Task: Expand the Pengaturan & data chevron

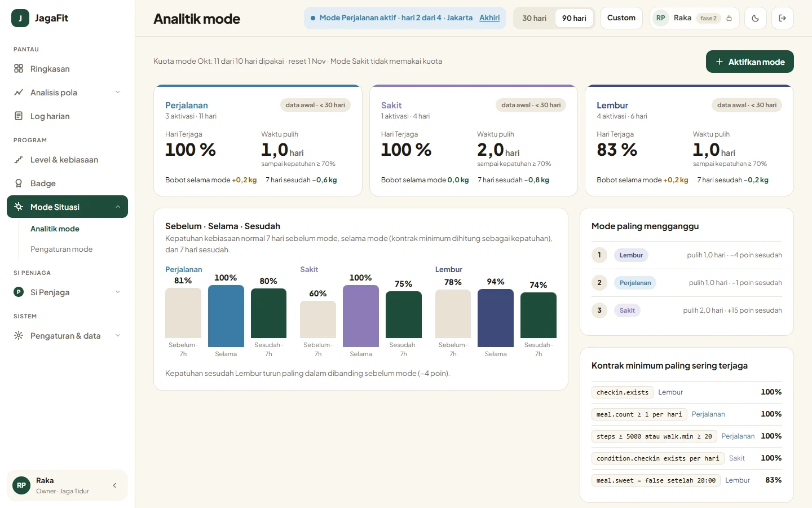Action: click(x=118, y=336)
